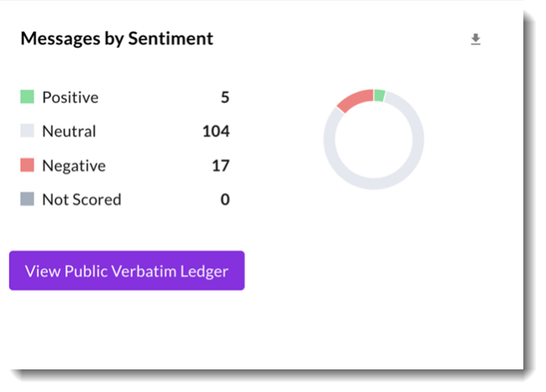
Task: Click the empty center of the donut chart
Action: (x=374, y=139)
